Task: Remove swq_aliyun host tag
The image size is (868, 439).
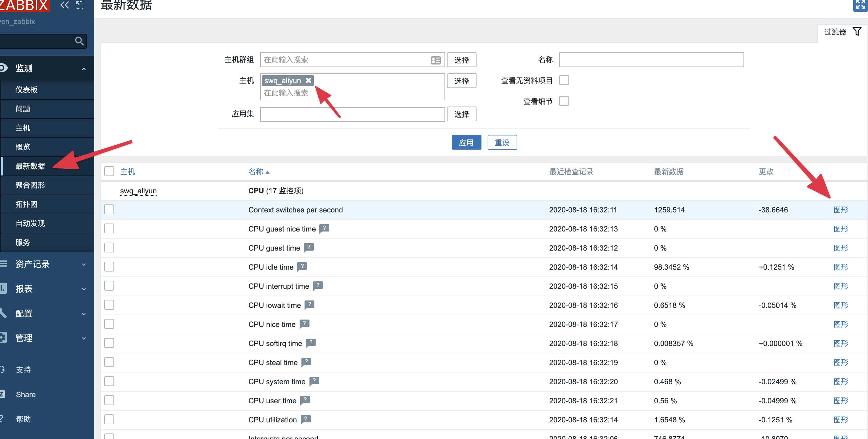Action: click(308, 80)
